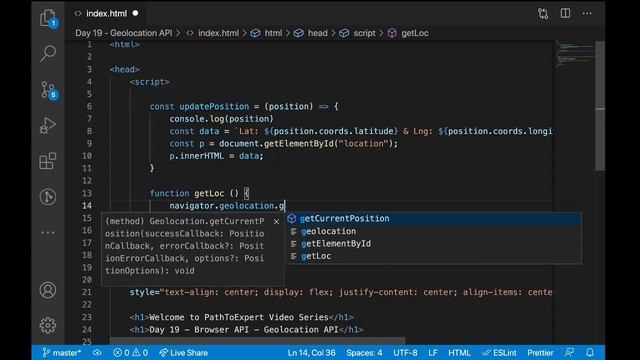
Task: Change indentation via Spaces: 4
Action: pyautogui.click(x=364, y=353)
